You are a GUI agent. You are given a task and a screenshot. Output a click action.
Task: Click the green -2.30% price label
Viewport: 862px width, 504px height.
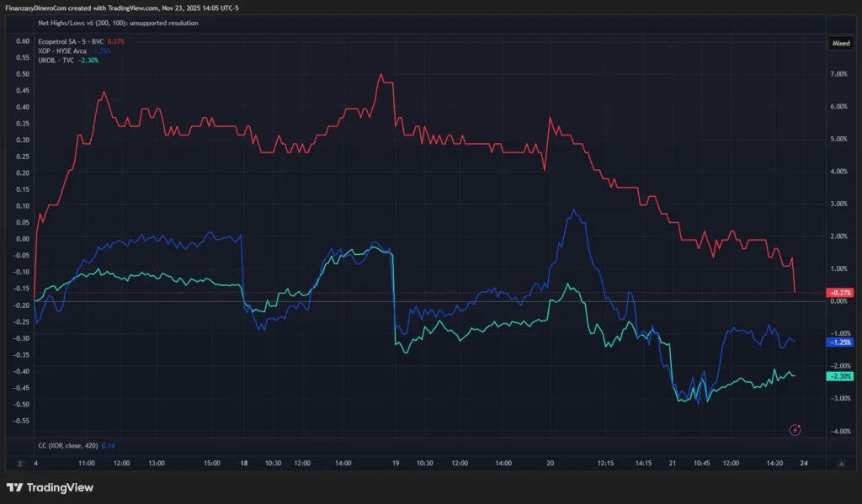[841, 376]
